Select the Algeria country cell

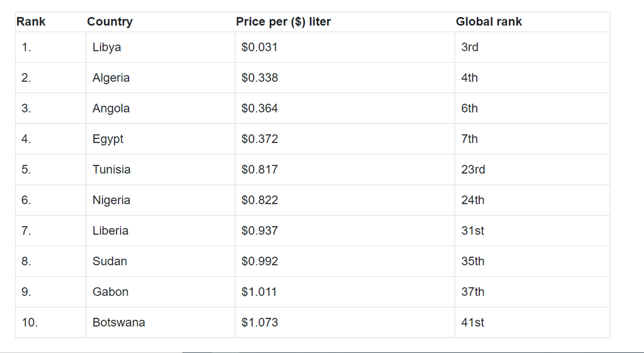point(111,78)
